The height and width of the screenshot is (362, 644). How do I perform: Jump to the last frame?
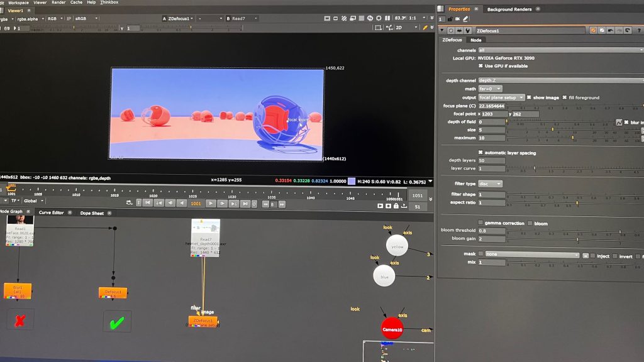point(245,204)
